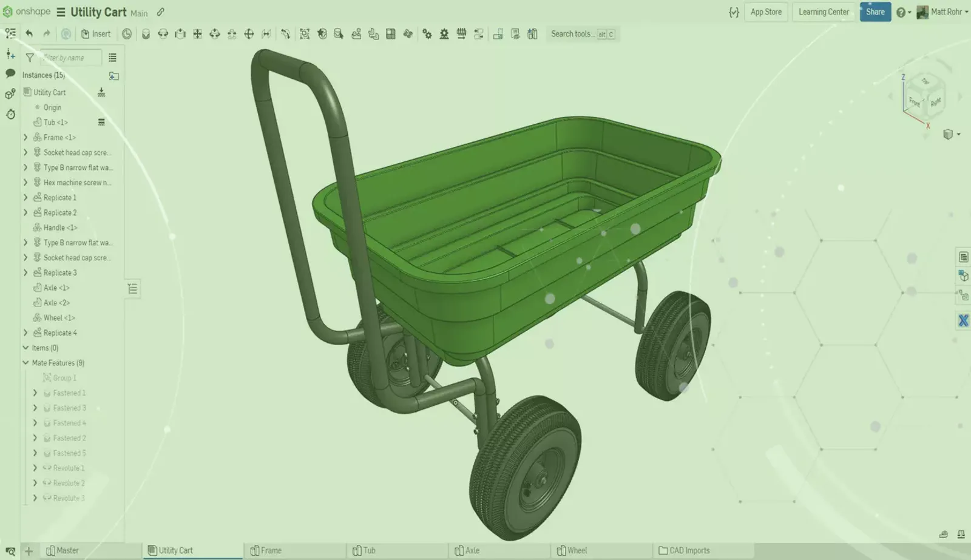Open the comments panel in the left sidebar
Screen dimensions: 971x560
click(10, 75)
